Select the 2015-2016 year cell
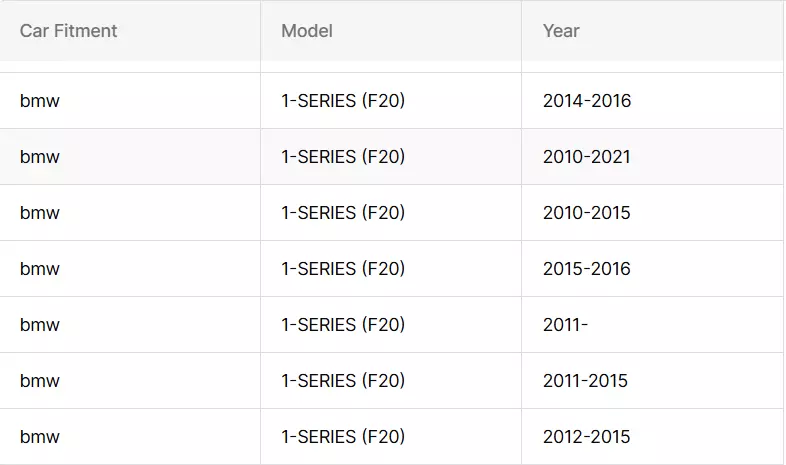Viewport: 786px width, 465px height. 586,269
